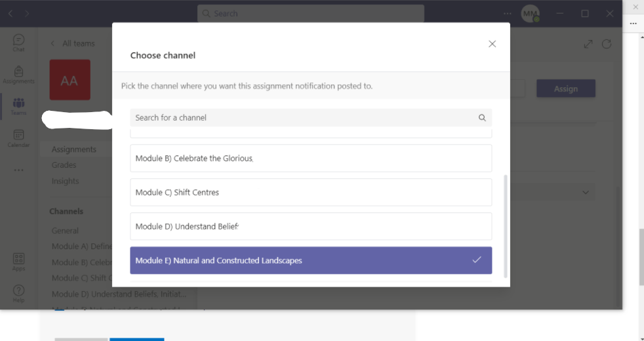
Task: Select Teams icon in the left rail
Action: [x=18, y=106]
